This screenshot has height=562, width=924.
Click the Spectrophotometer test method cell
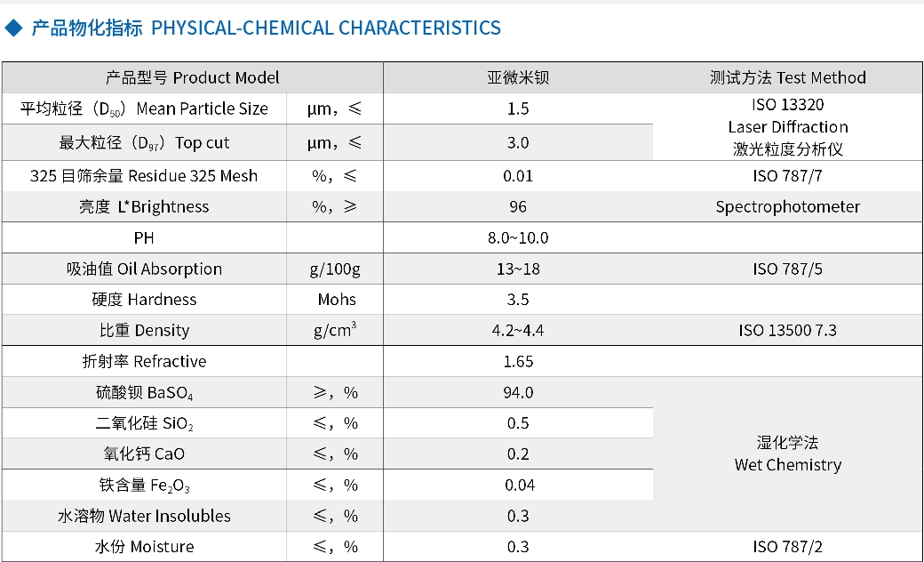click(x=787, y=207)
